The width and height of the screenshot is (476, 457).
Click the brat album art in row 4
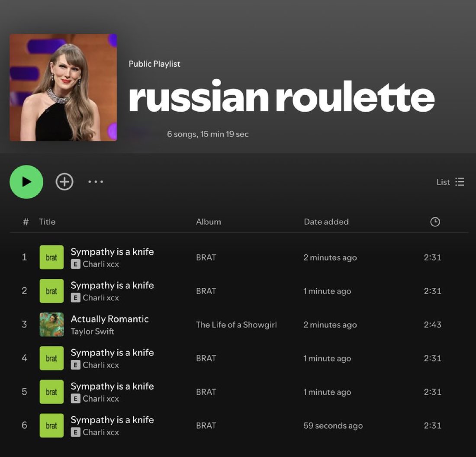[x=51, y=358]
